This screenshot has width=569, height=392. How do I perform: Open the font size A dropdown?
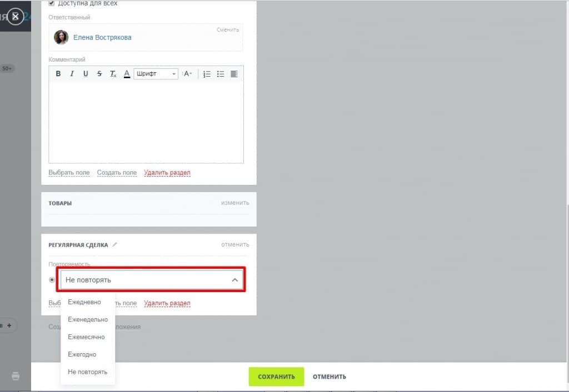(188, 74)
